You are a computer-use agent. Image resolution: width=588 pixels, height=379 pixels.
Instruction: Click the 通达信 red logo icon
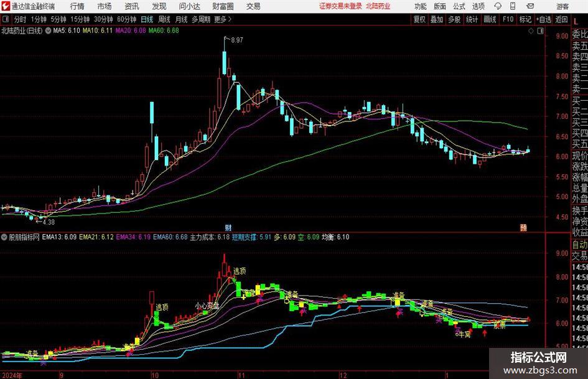(6, 6)
